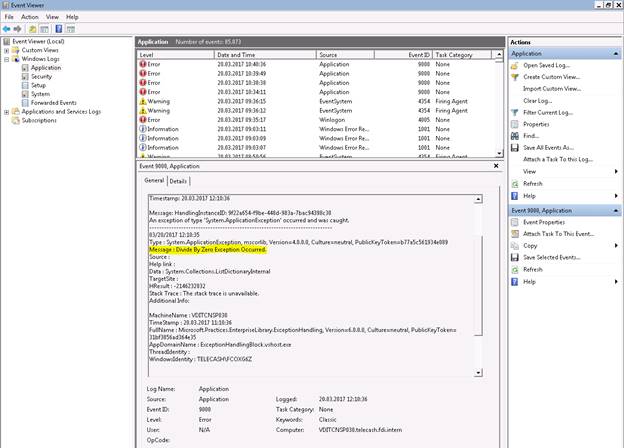Sort events by Level column header
This screenshot has height=448, width=624.
(176, 55)
